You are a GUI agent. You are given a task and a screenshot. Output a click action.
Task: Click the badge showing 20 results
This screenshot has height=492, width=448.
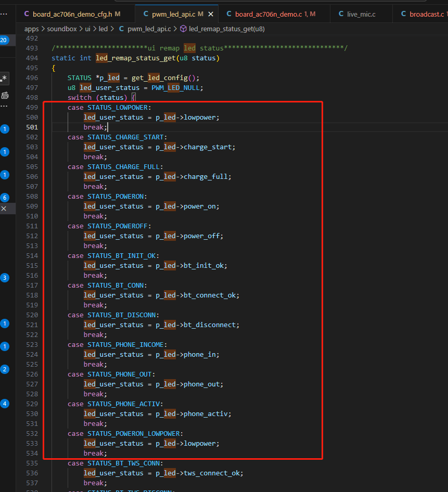coord(4,40)
